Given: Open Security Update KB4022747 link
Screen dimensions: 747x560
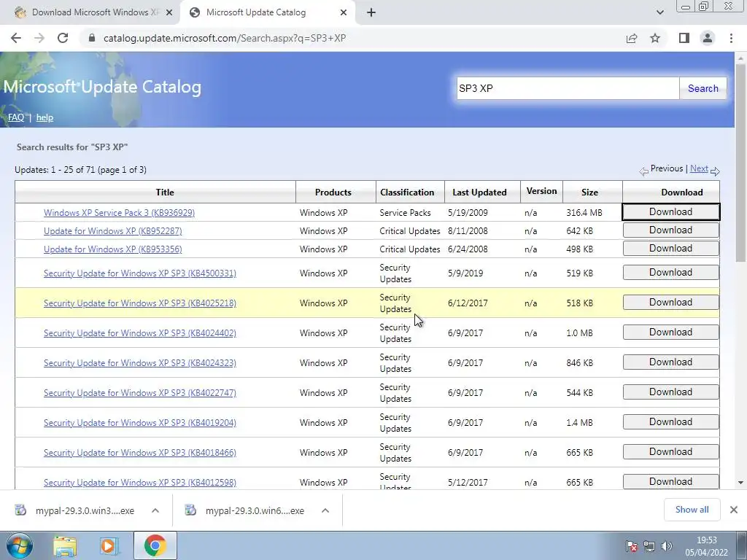Looking at the screenshot, I should coord(140,393).
